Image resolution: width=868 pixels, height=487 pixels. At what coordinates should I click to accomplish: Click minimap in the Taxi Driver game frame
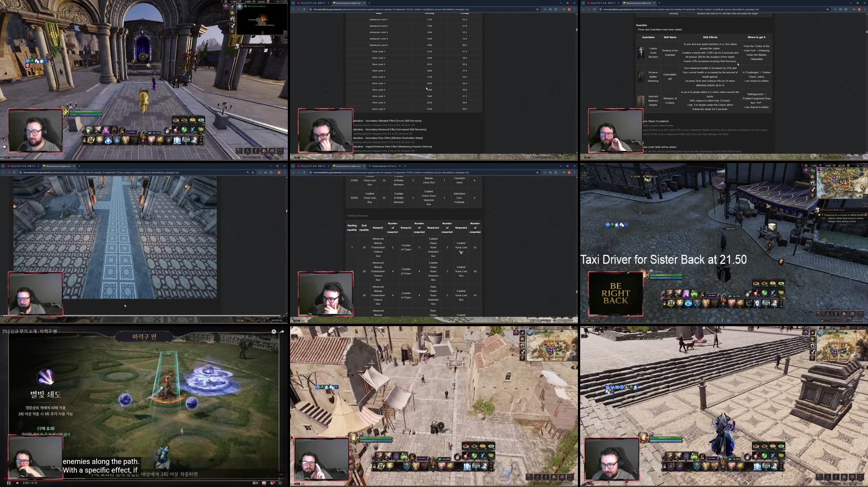[x=842, y=183]
